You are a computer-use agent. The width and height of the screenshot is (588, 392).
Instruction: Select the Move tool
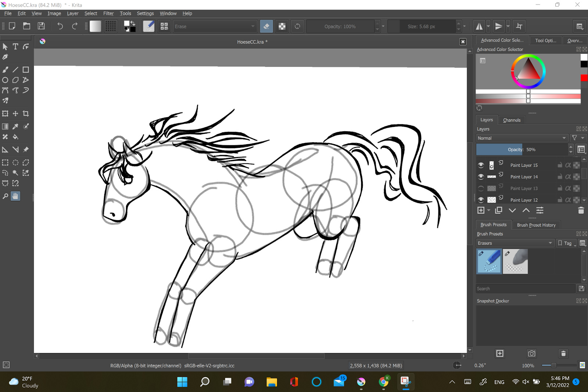pos(15,114)
